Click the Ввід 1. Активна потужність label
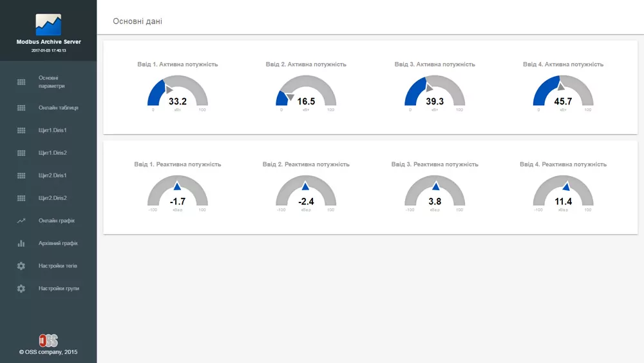 pyautogui.click(x=178, y=64)
